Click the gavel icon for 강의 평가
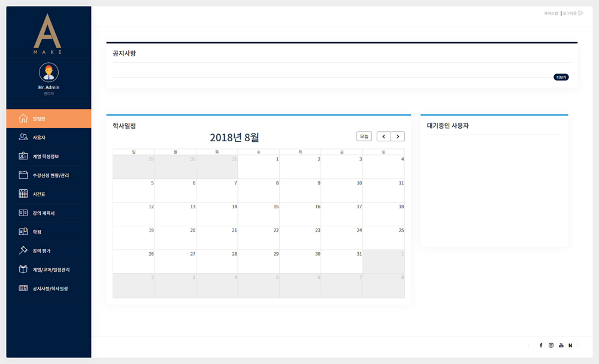 [x=23, y=250]
